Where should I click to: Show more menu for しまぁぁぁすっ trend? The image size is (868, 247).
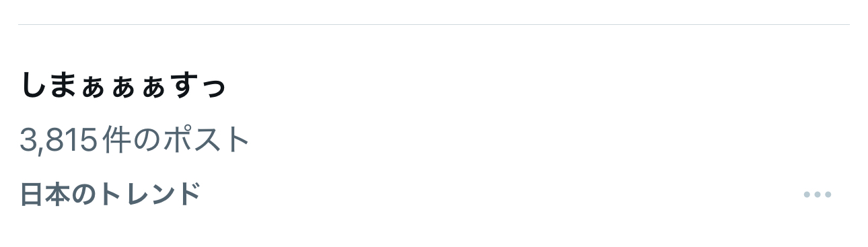(x=818, y=195)
